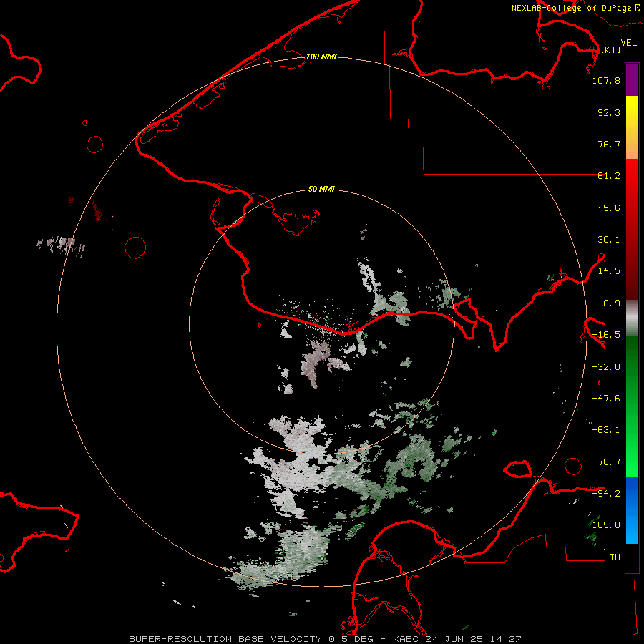Click the TH threshold label on scale
The height and width of the screenshot is (644, 644).
click(615, 557)
